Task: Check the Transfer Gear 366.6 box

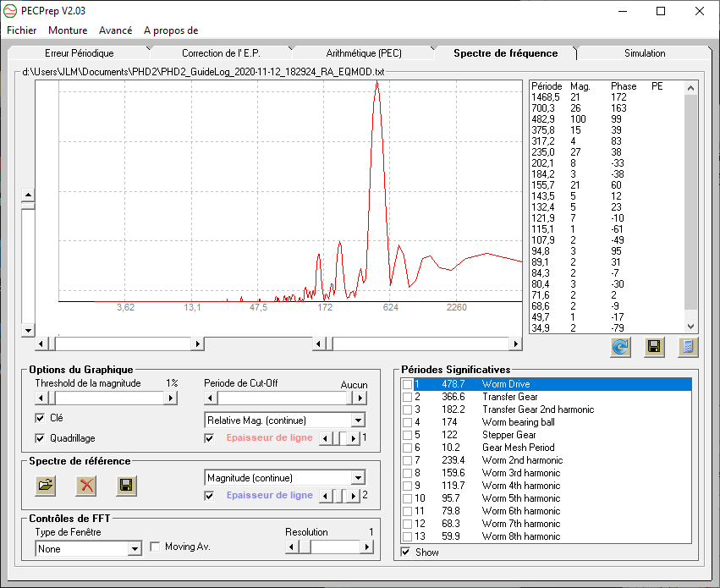Action: point(407,397)
